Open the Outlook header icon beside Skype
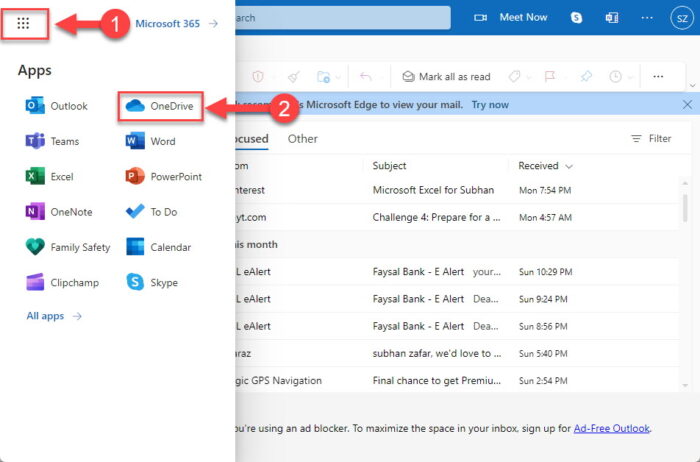Screen dimensions: 700x462 click(612, 17)
